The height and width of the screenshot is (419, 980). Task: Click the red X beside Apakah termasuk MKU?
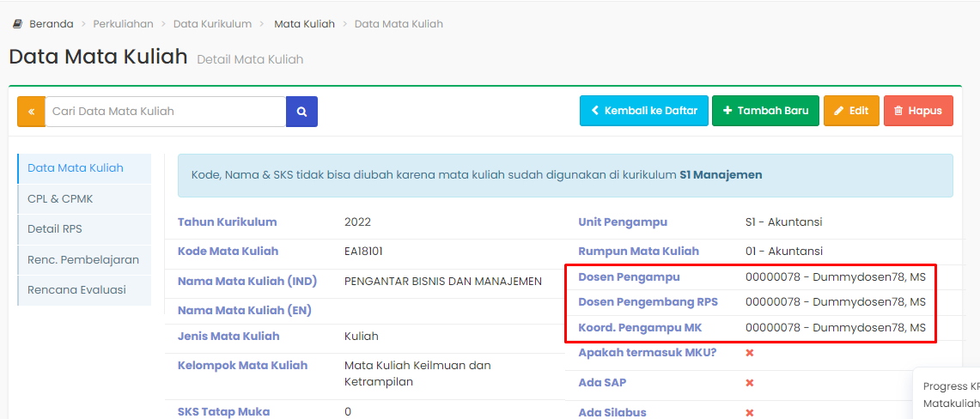click(x=750, y=353)
